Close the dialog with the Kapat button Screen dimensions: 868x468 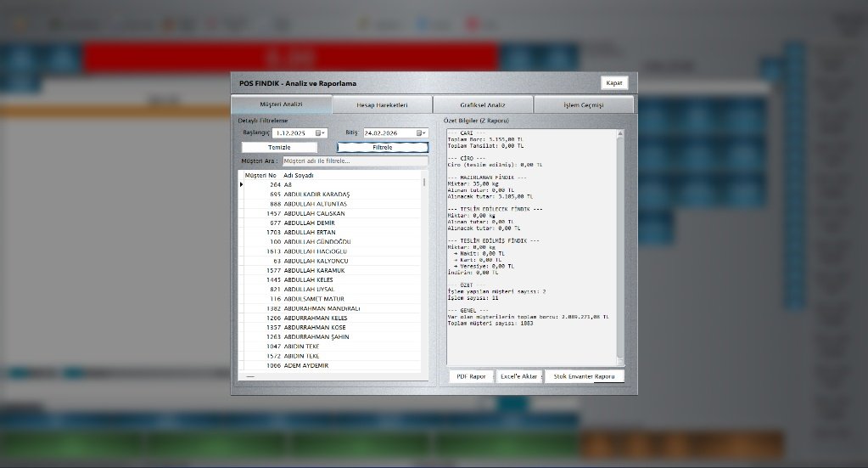click(x=613, y=83)
